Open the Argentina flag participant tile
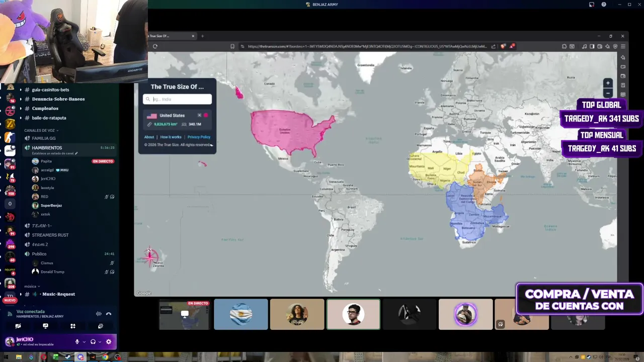The image size is (644, 362). [241, 314]
